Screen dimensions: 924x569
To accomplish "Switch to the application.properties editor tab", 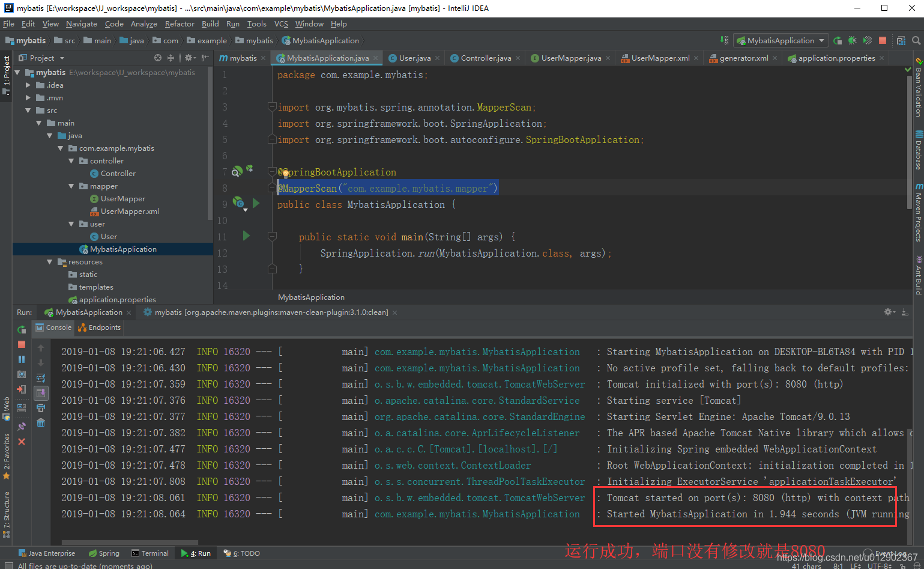I will 836,58.
